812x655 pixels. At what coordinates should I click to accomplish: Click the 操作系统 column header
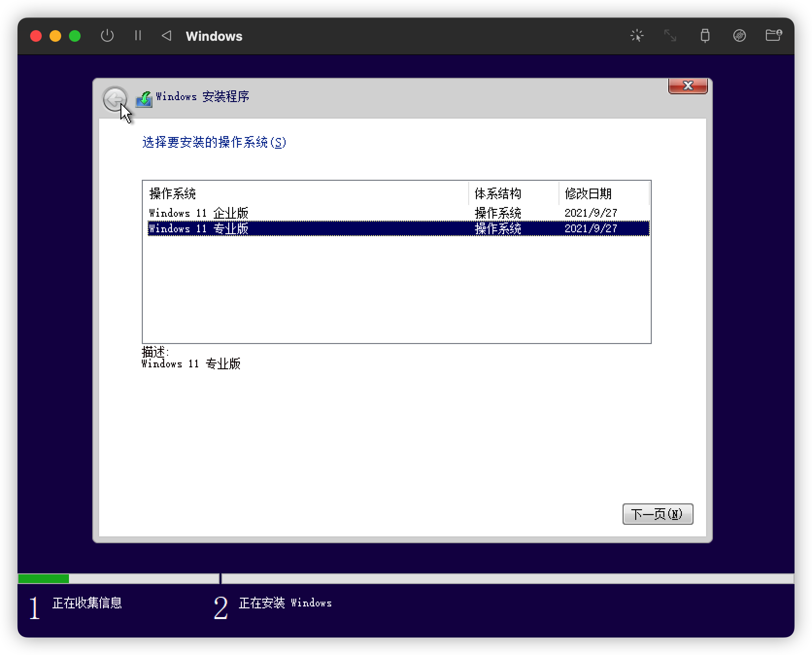pyautogui.click(x=173, y=194)
